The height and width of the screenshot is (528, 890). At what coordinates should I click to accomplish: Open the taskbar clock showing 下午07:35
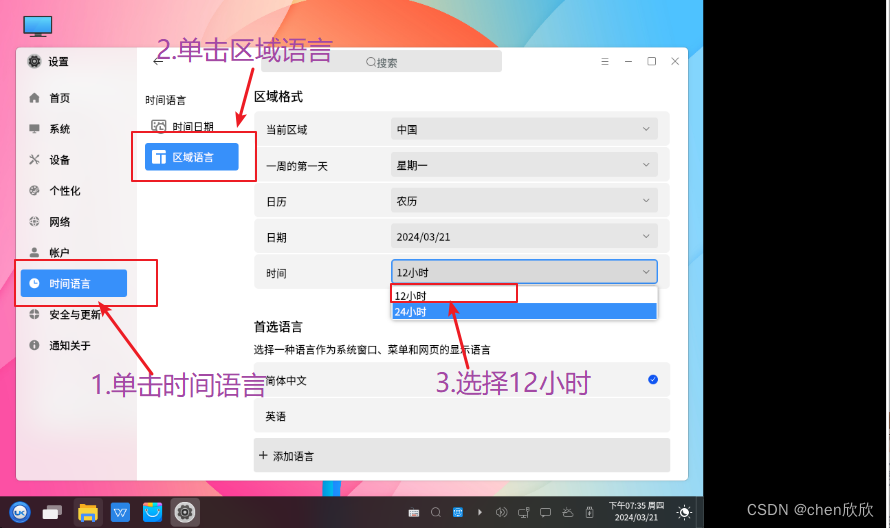point(636,512)
